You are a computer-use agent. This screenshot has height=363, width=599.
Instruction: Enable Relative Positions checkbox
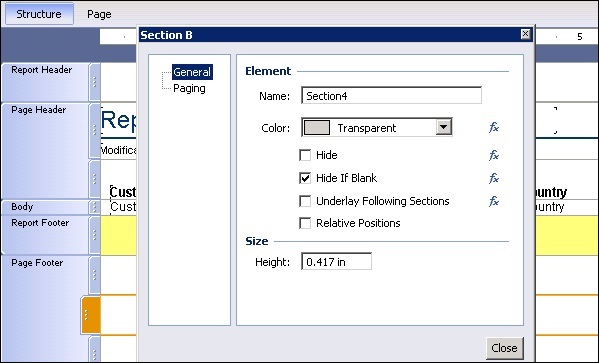tap(305, 223)
